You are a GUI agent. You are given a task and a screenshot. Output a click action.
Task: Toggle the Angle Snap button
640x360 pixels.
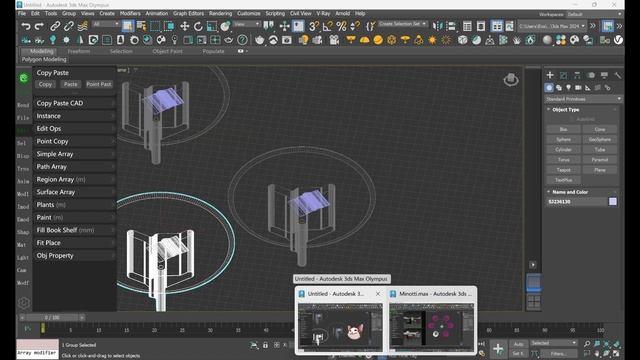pos(327,26)
